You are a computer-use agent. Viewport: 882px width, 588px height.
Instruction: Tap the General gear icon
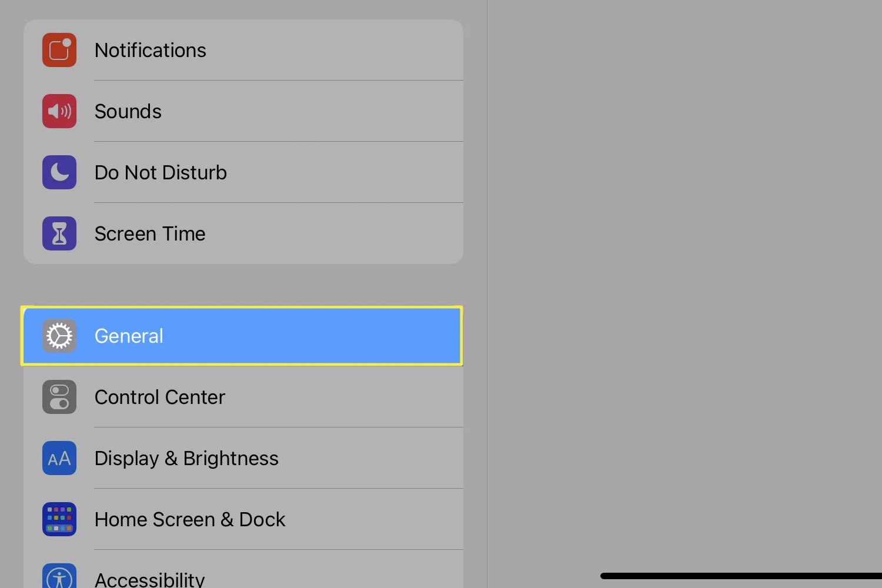tap(59, 336)
